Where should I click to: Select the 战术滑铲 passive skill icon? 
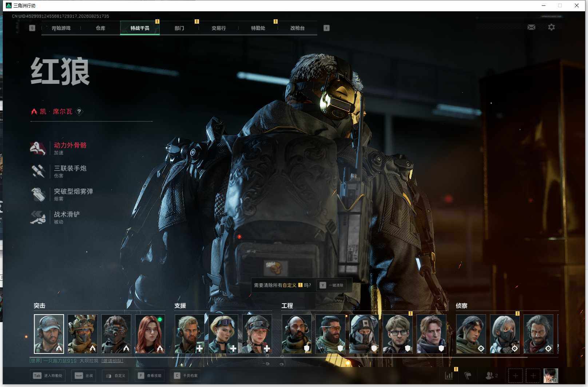click(38, 217)
